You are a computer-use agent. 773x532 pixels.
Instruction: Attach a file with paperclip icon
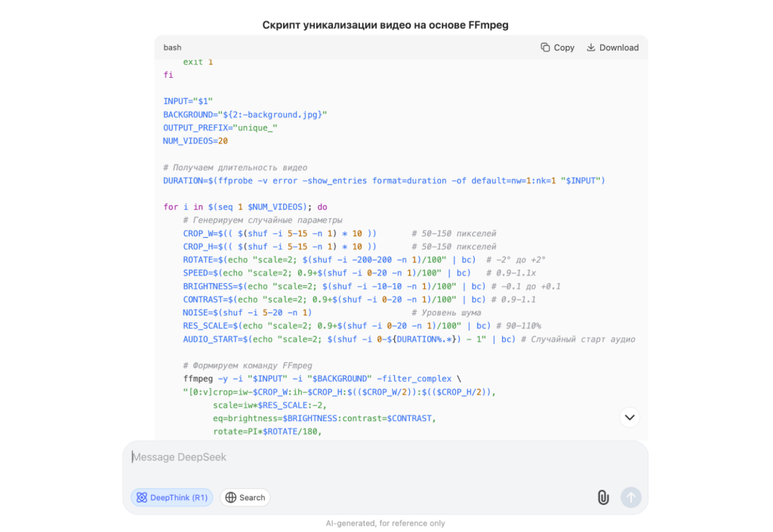[x=603, y=497]
